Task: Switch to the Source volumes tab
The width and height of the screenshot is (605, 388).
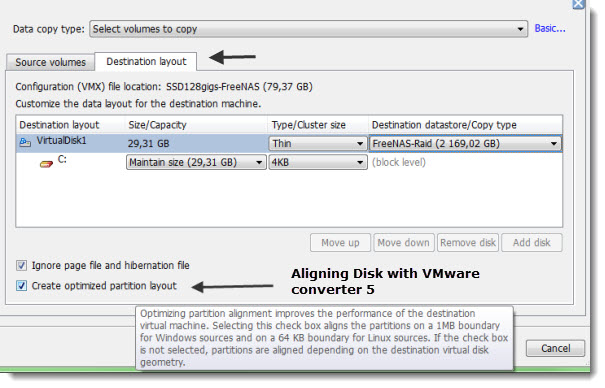Action: pyautogui.click(x=50, y=62)
